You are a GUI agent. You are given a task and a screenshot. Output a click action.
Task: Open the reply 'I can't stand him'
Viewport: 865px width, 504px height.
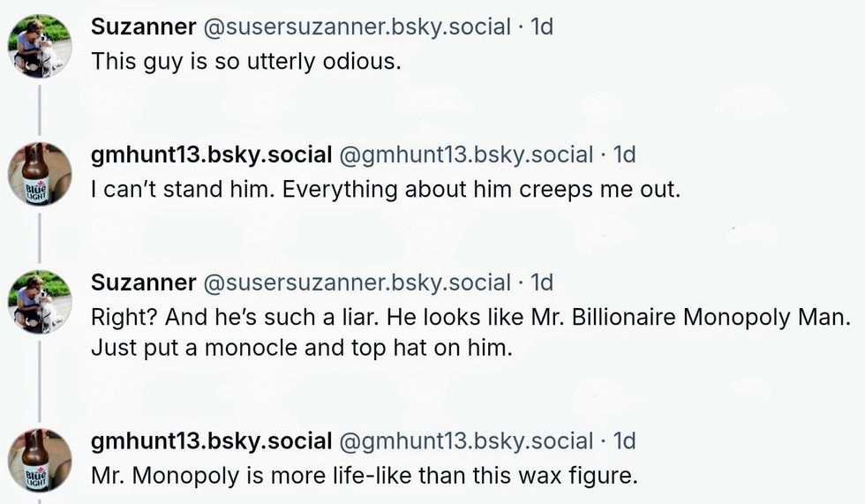pos(386,191)
